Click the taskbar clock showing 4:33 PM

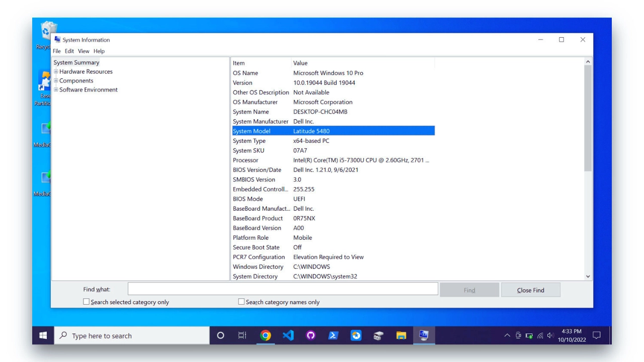[572, 335]
